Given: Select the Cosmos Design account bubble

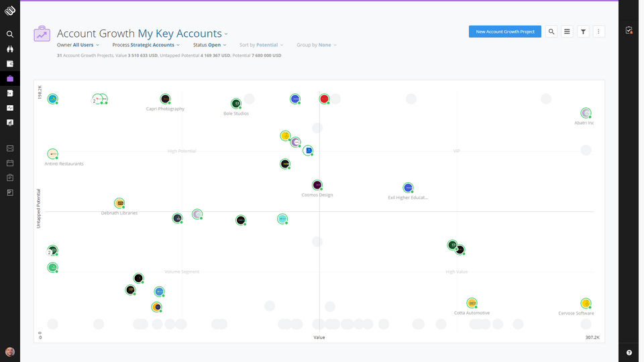Looking at the screenshot, I should pos(317,185).
